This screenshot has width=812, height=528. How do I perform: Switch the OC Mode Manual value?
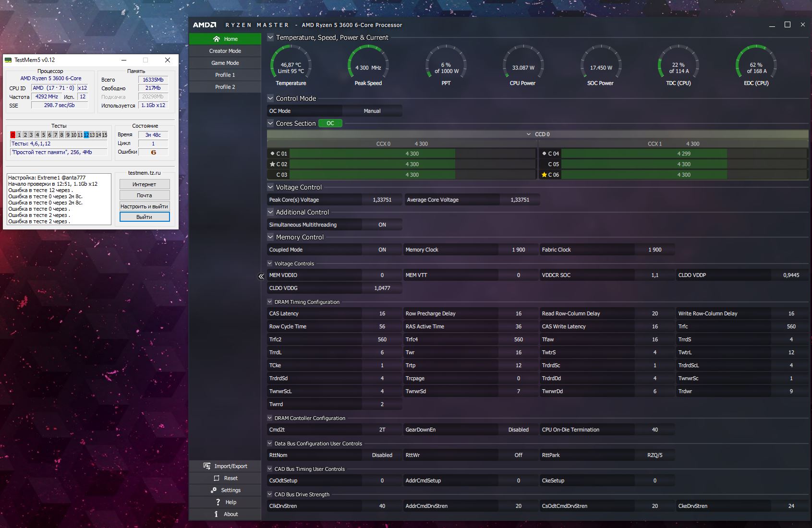point(372,111)
